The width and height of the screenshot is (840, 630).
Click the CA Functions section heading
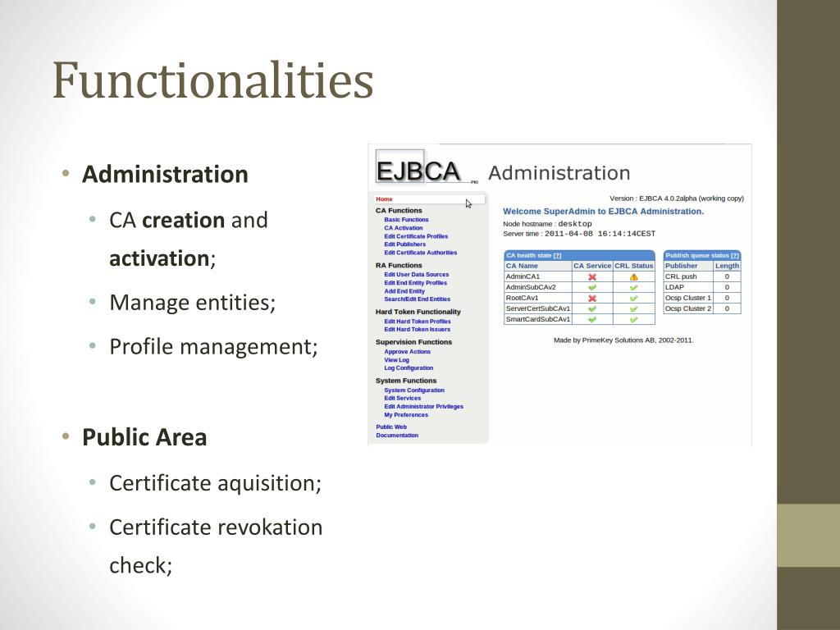tap(399, 211)
